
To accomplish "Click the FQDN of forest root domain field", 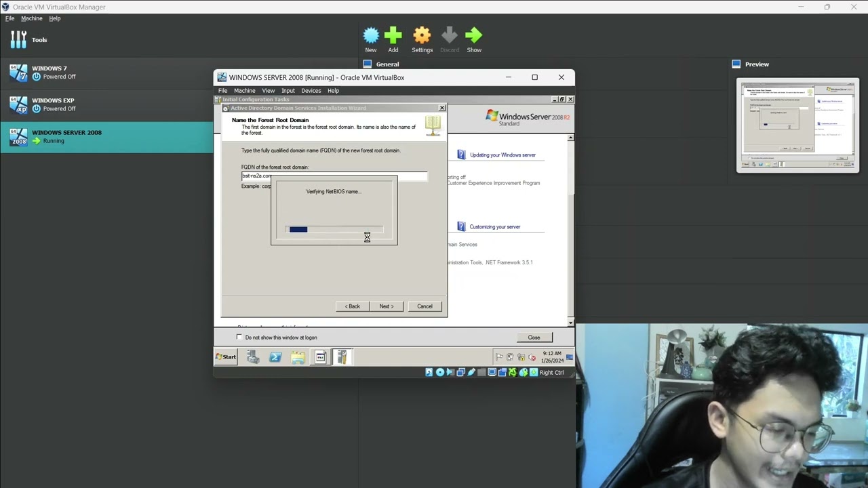I will (x=334, y=176).
